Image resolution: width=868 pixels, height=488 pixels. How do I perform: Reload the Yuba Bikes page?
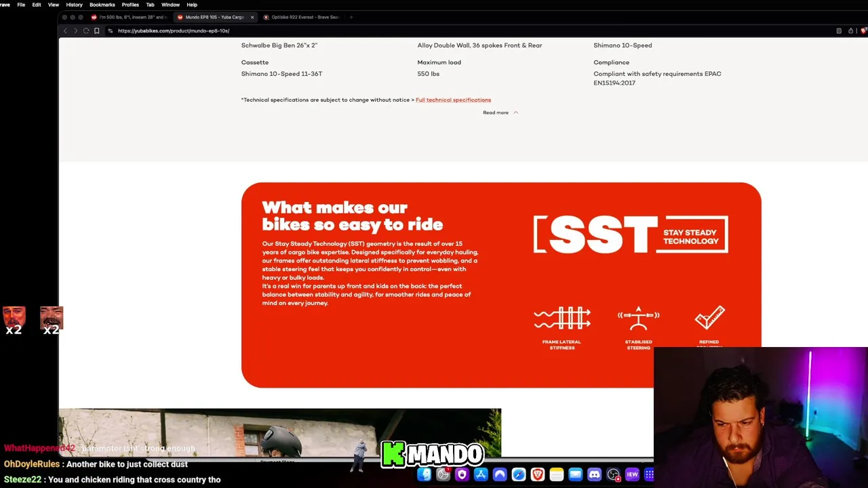tap(86, 30)
